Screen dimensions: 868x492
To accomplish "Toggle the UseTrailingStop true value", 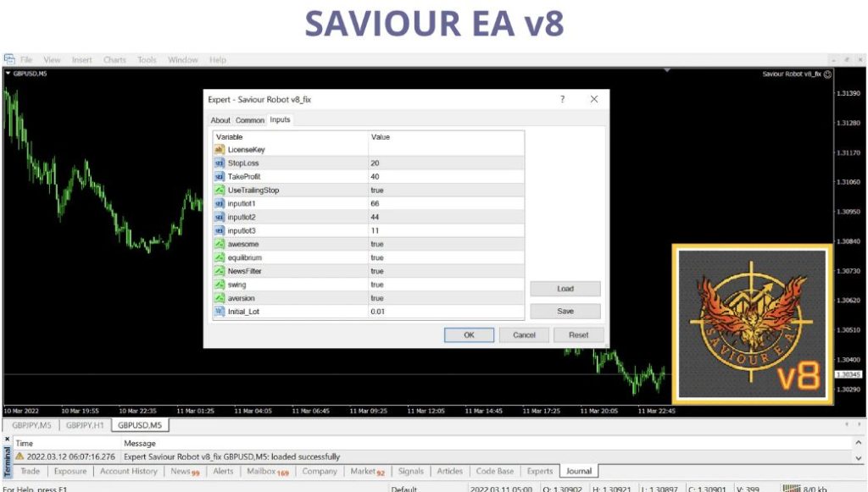I will coord(377,191).
